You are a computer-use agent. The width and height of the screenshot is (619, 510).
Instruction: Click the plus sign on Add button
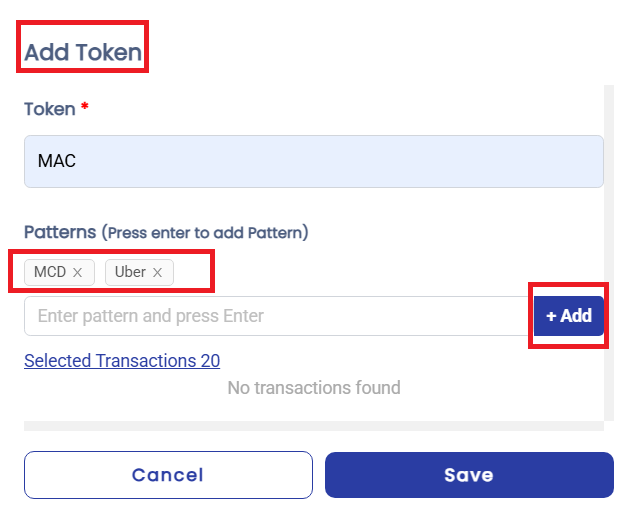(551, 316)
